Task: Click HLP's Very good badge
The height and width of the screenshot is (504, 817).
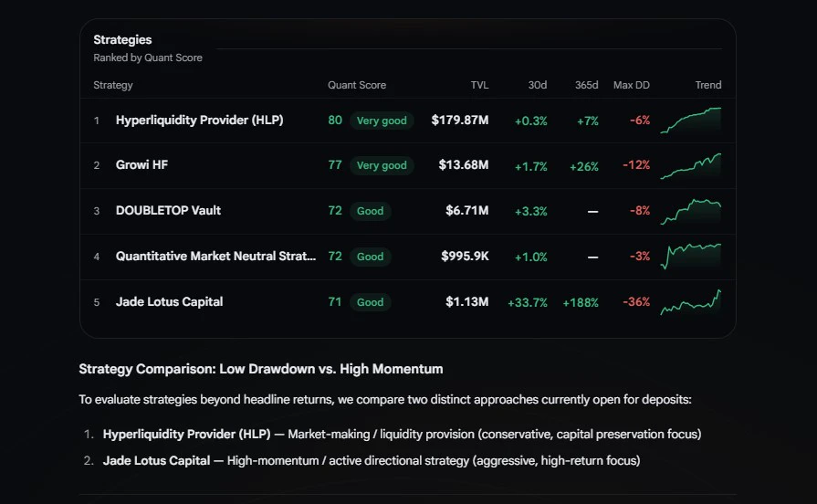Action: [382, 121]
